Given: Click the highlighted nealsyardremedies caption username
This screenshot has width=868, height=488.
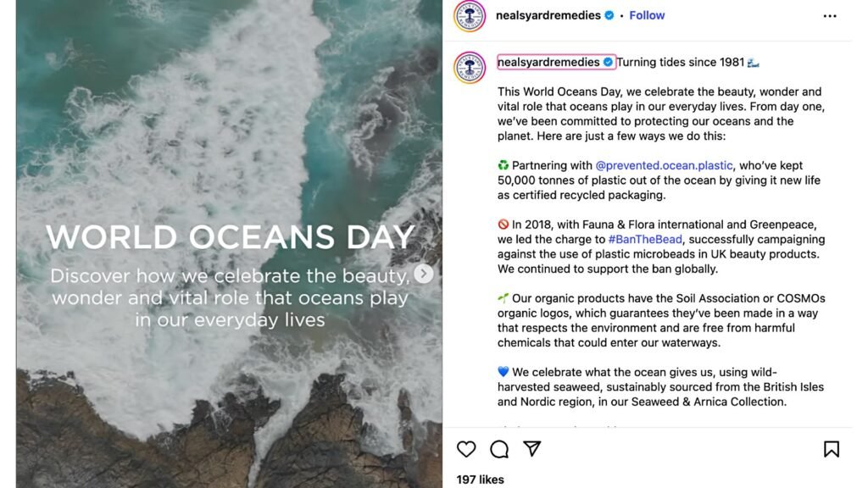Looking at the screenshot, I should click(x=548, y=62).
